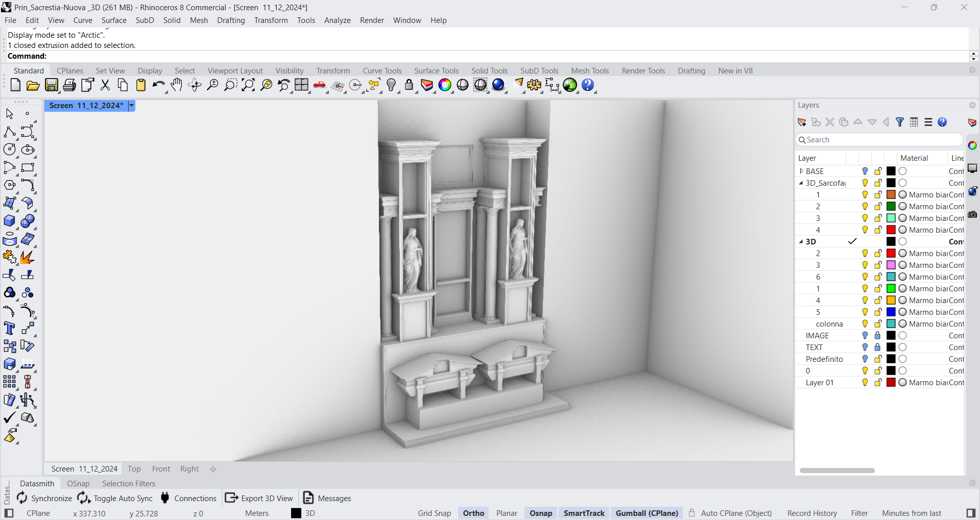
Task: Change the red color swatch of Layer 01
Action: 891,383
